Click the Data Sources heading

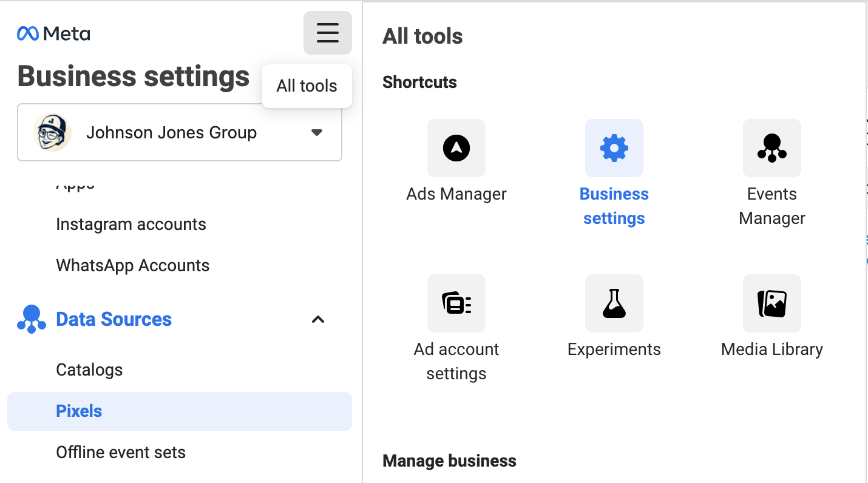tap(114, 319)
